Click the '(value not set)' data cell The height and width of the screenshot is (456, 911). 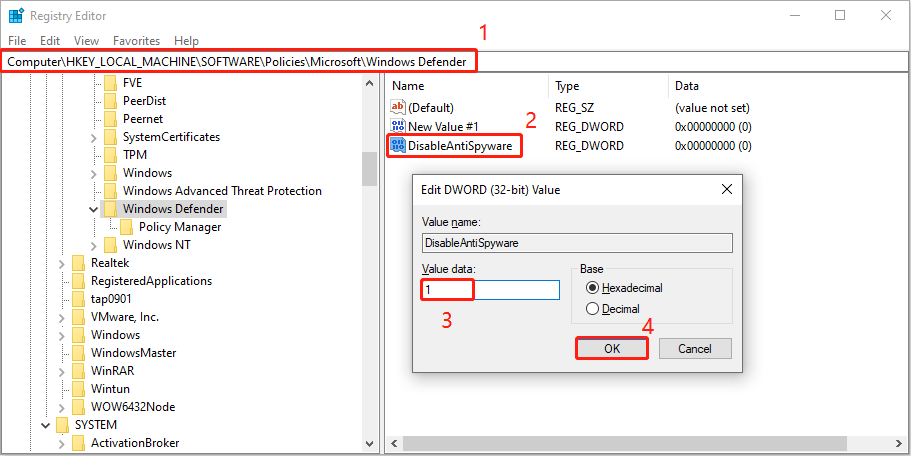[712, 108]
